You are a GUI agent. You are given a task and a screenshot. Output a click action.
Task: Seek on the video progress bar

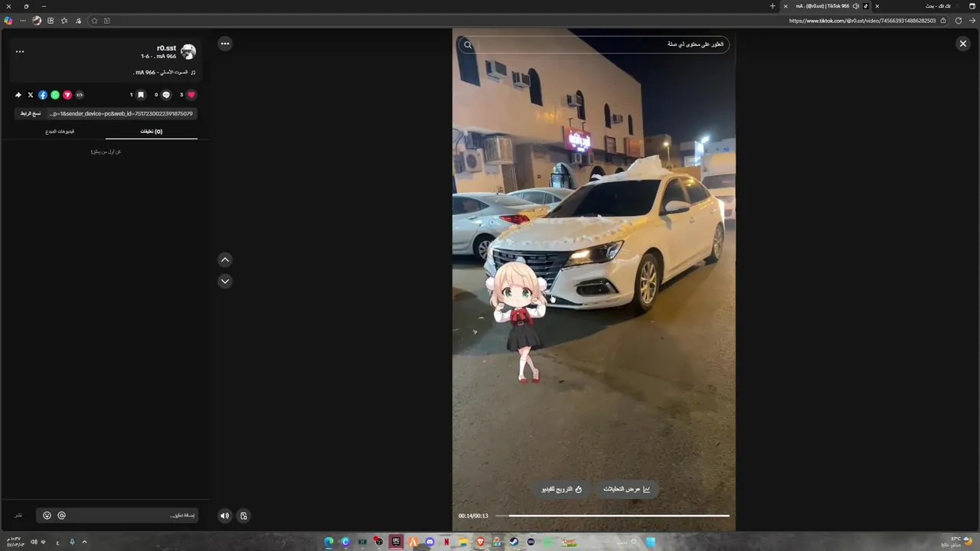tap(612, 516)
